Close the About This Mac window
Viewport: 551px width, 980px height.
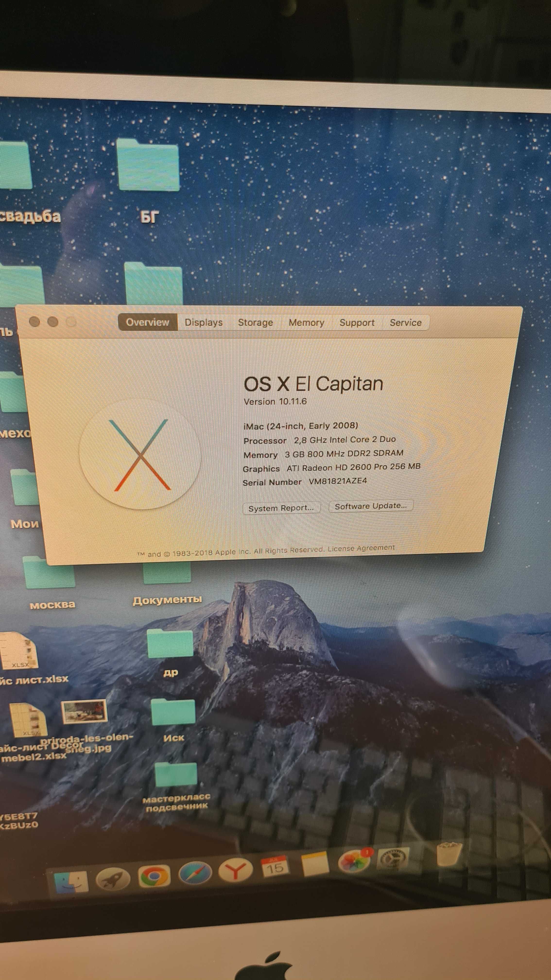tap(34, 322)
